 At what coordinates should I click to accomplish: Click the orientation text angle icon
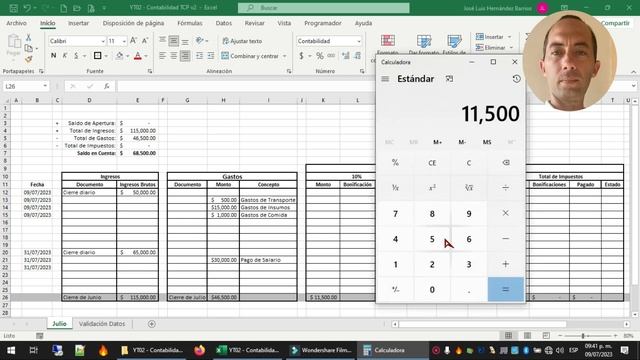tap(200, 40)
